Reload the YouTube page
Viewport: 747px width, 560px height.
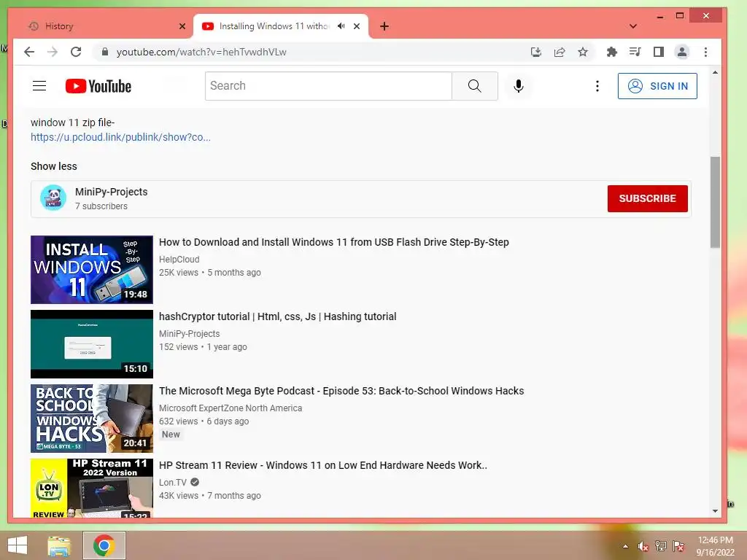coord(76,52)
